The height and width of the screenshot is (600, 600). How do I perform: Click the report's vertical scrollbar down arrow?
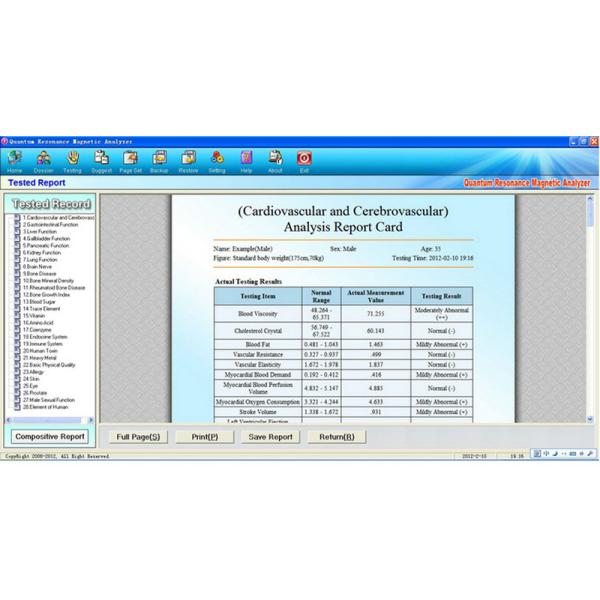591,418
